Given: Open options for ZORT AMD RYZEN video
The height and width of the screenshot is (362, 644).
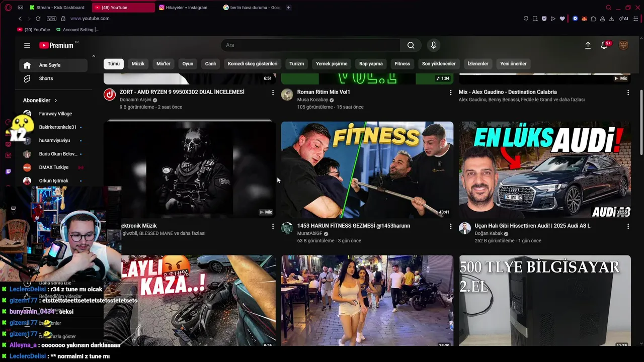Looking at the screenshot, I should (x=273, y=93).
